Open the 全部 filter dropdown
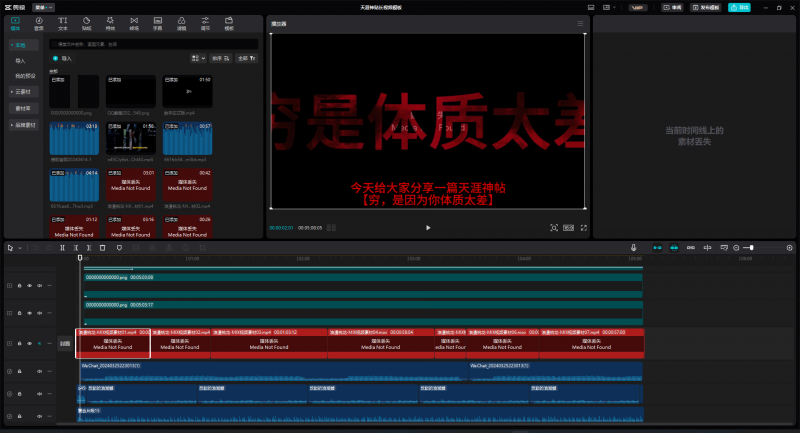Screen dimensions: 800x433 (246, 59)
